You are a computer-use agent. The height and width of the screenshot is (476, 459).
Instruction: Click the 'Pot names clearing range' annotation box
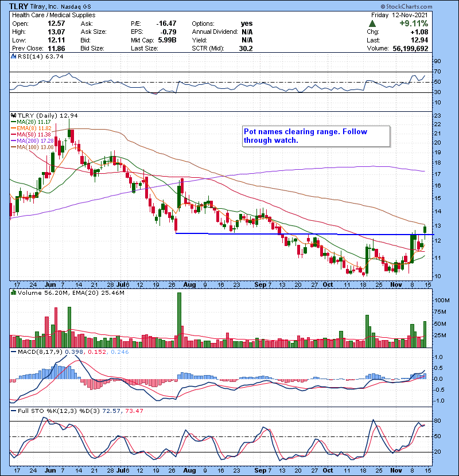coord(316,136)
